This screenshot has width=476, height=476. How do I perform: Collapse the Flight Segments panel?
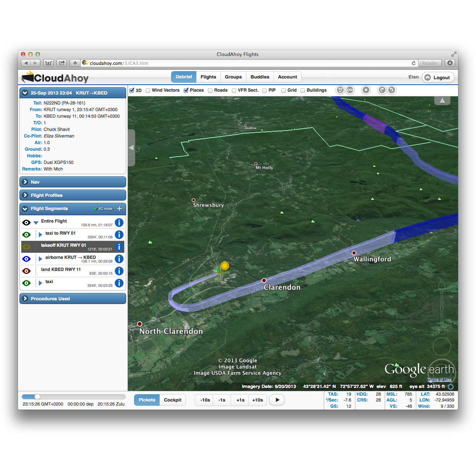pos(25,209)
